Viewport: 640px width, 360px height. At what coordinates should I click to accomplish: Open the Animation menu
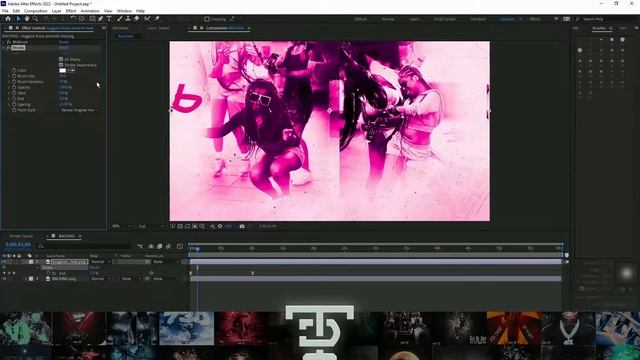(x=90, y=11)
